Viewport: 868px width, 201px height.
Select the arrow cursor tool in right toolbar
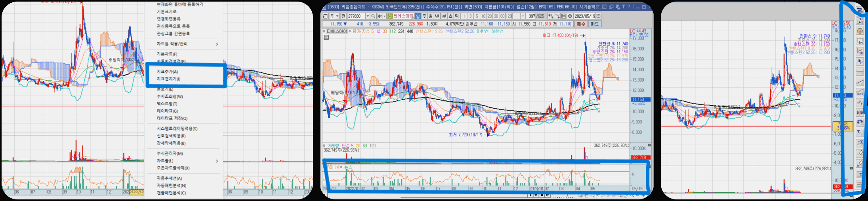[x=860, y=61]
